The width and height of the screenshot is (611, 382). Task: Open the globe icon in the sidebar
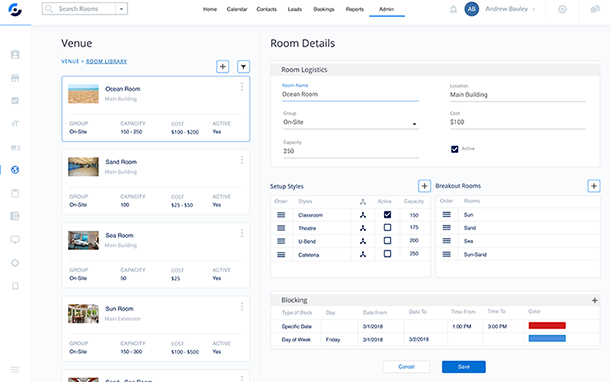(x=15, y=170)
